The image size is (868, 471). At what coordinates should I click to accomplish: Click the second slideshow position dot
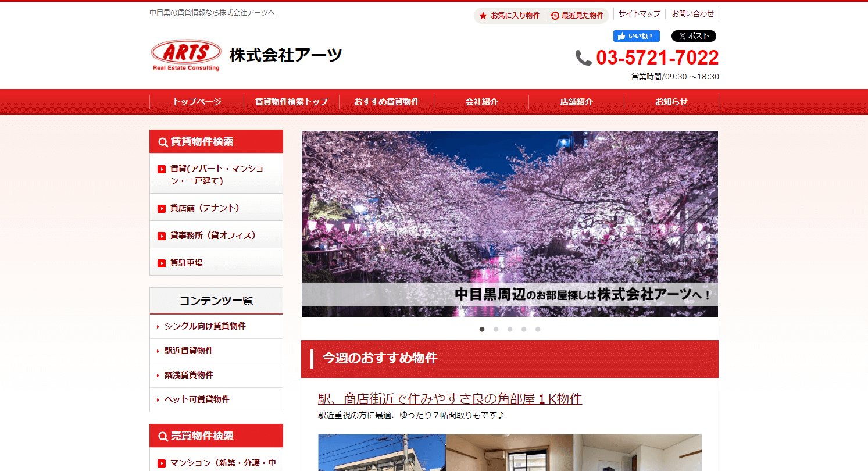click(x=495, y=329)
